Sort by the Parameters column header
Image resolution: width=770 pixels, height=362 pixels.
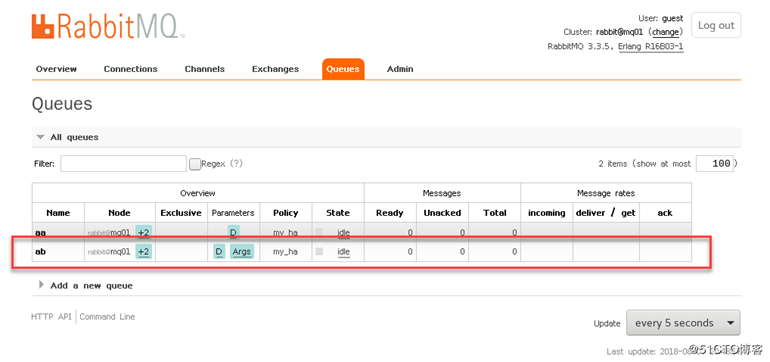233,213
